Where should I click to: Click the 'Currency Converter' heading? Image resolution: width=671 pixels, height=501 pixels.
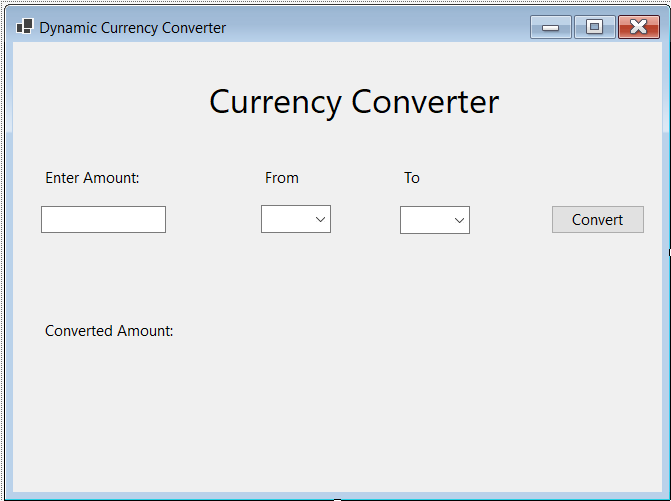354,102
